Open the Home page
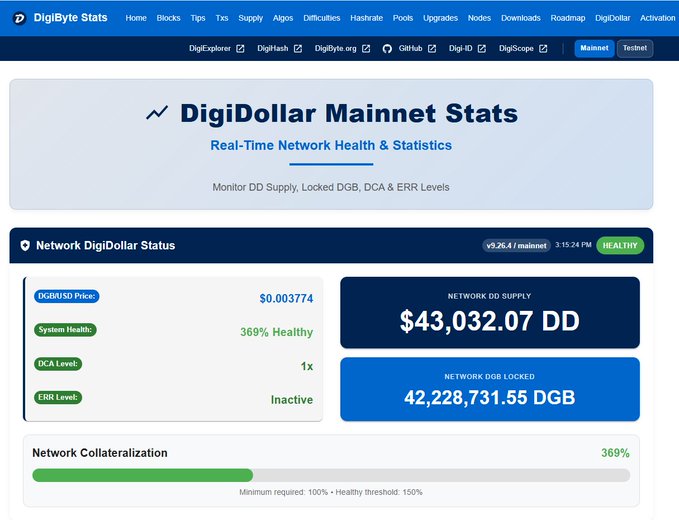Screen dimensions: 679x520 coord(136,18)
